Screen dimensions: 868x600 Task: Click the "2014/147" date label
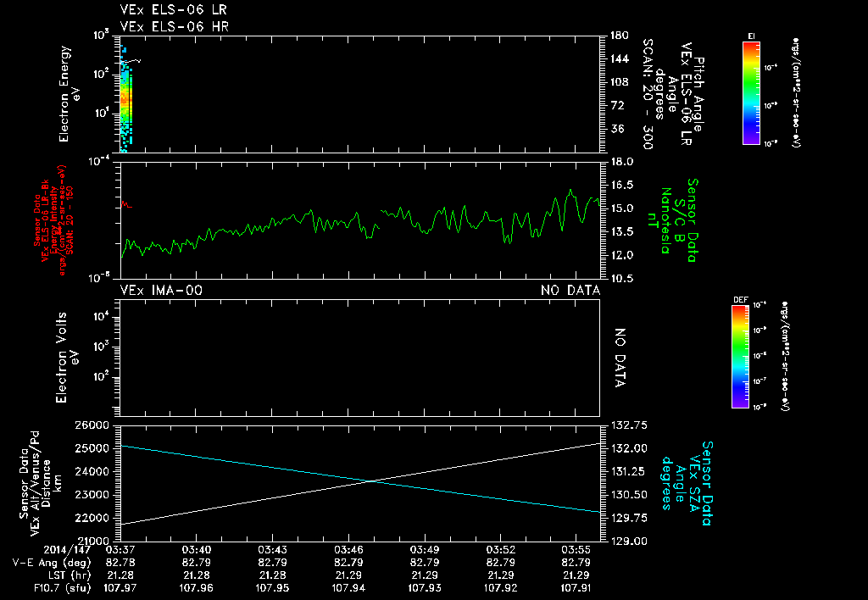(x=67, y=550)
